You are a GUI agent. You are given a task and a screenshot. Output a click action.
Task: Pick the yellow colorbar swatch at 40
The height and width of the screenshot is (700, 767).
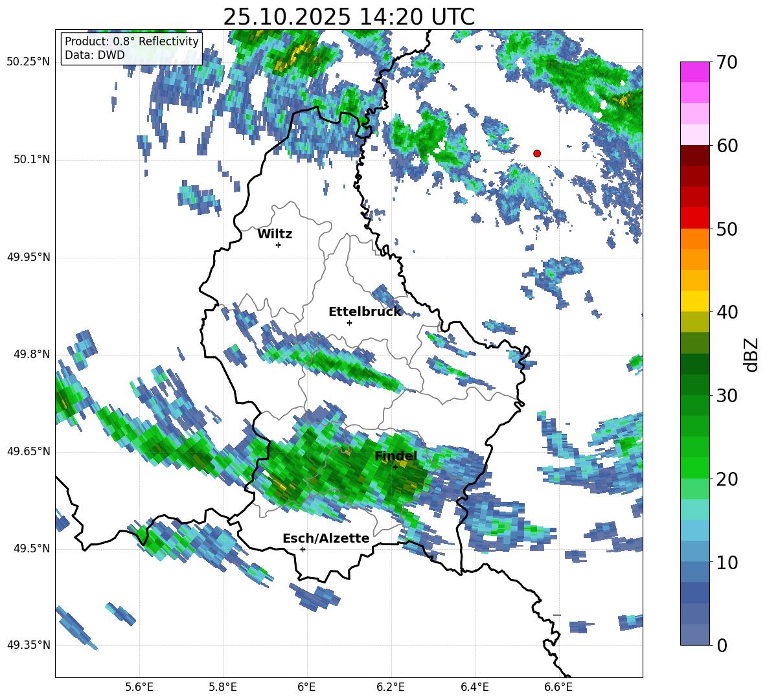click(x=694, y=301)
